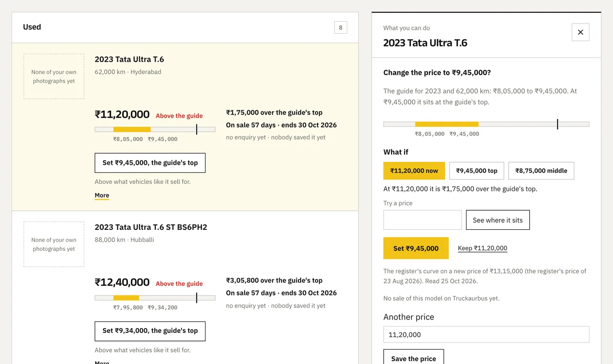Click Above the guide label beside ₹12,40,000
The height and width of the screenshot is (364, 613).
pos(179,284)
